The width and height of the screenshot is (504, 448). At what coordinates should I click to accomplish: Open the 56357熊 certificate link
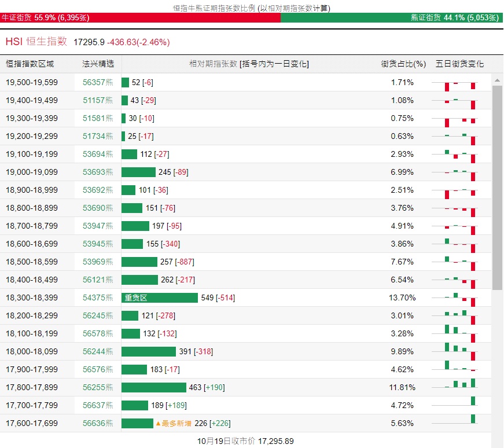pos(98,82)
